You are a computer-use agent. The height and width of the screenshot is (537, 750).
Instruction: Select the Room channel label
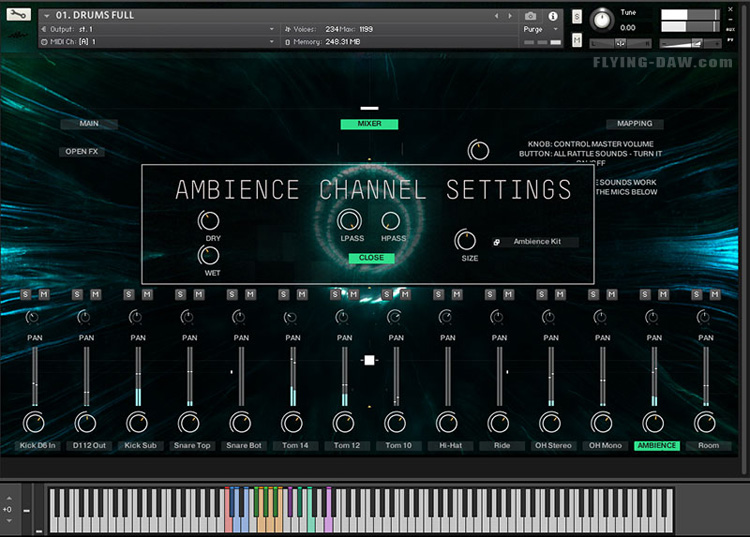coord(708,446)
